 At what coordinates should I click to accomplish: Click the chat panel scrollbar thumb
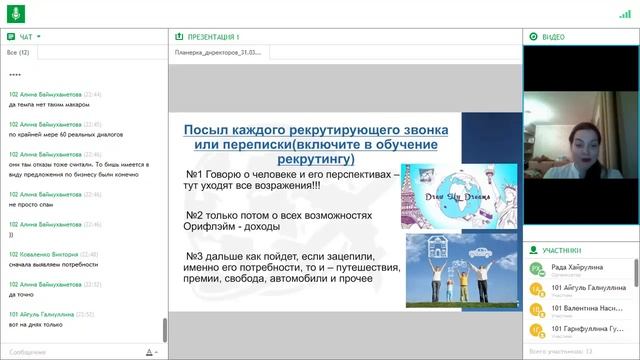(165, 330)
